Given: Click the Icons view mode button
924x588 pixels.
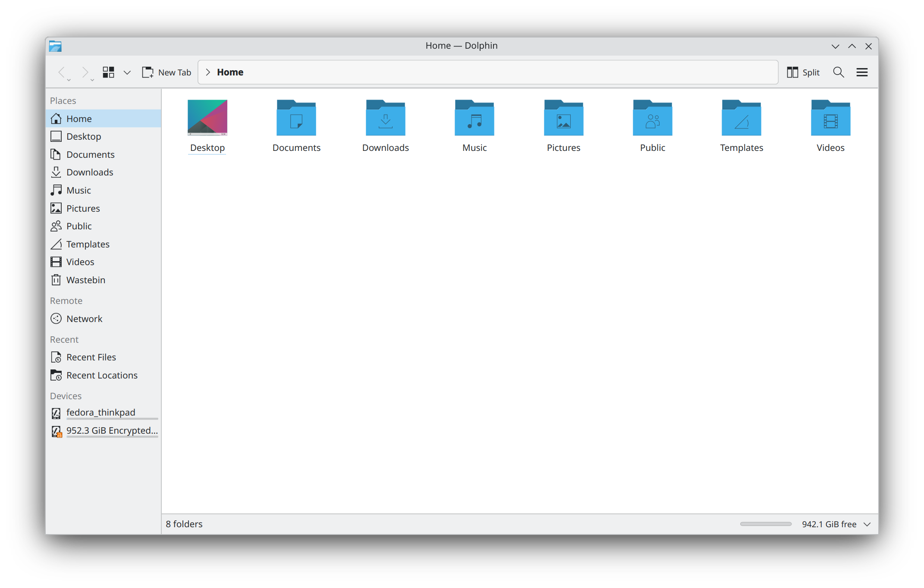Looking at the screenshot, I should coord(108,72).
